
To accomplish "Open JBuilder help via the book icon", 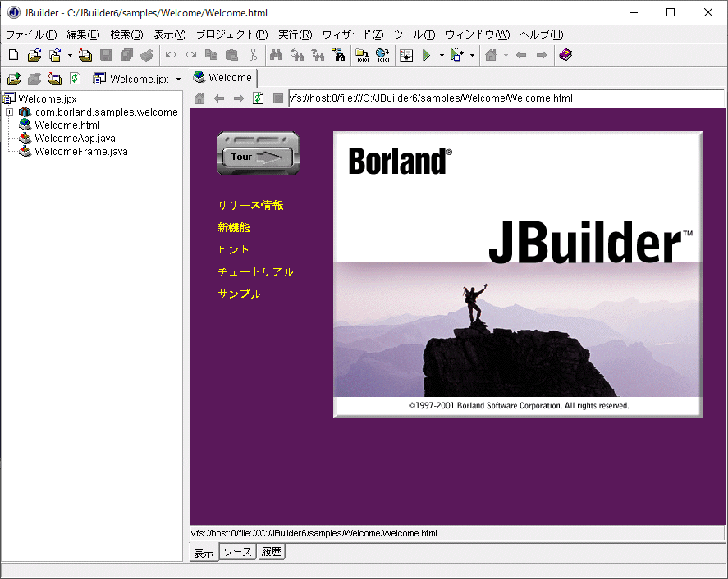I will [x=564, y=55].
